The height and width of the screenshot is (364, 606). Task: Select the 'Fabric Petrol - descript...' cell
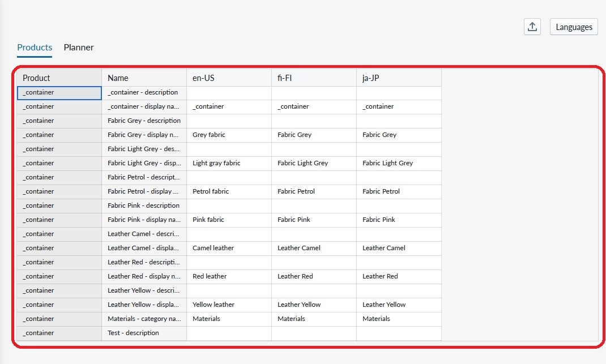[x=144, y=178]
